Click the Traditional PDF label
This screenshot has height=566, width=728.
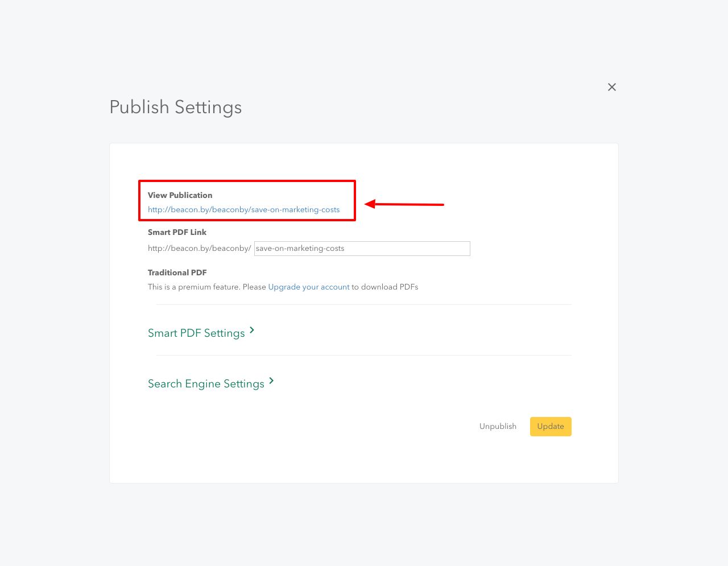click(x=177, y=272)
